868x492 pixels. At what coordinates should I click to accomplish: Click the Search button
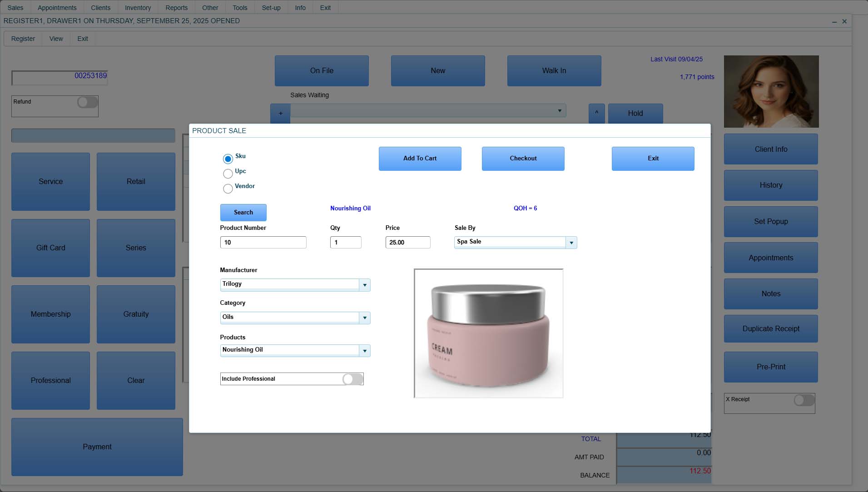pos(243,212)
